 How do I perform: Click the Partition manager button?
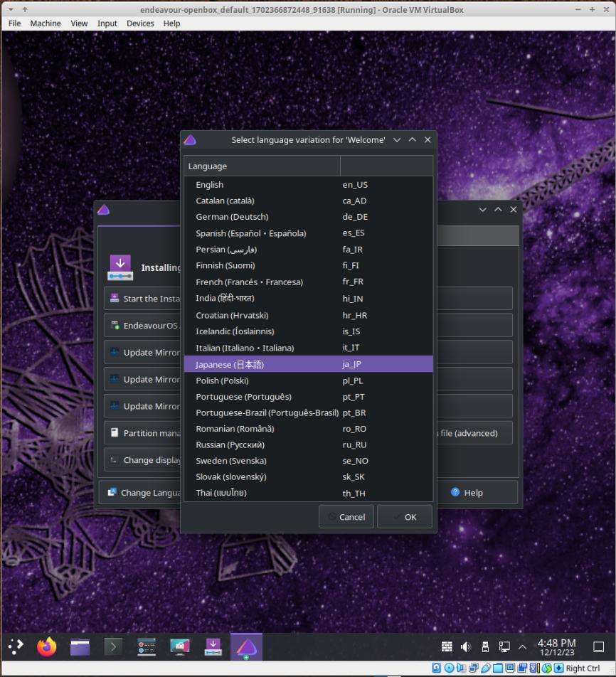(142, 432)
